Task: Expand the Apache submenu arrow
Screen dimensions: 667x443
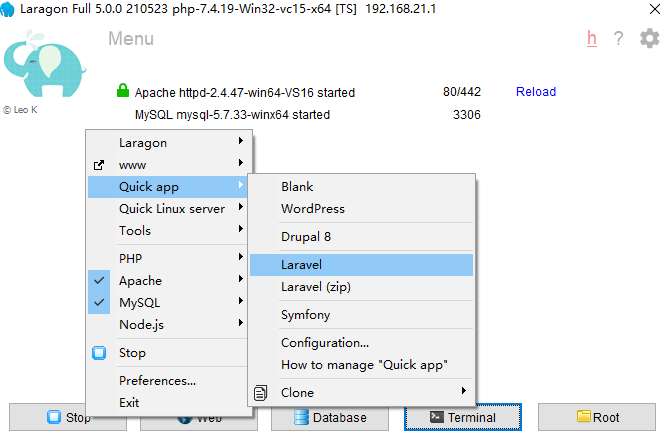Action: pyautogui.click(x=241, y=279)
